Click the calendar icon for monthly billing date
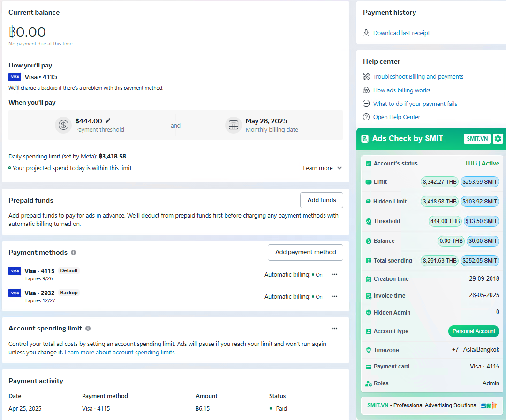Image resolution: width=506 pixels, height=420 pixels. pos(234,125)
